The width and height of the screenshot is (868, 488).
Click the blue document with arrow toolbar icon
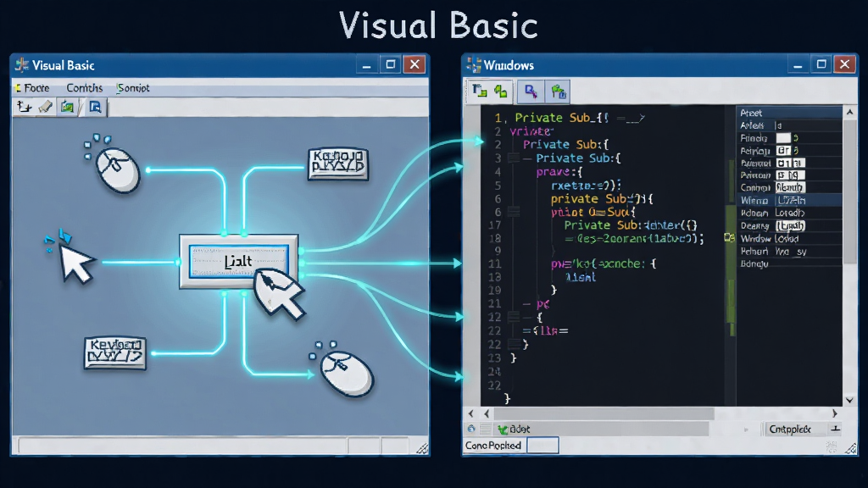tap(531, 91)
